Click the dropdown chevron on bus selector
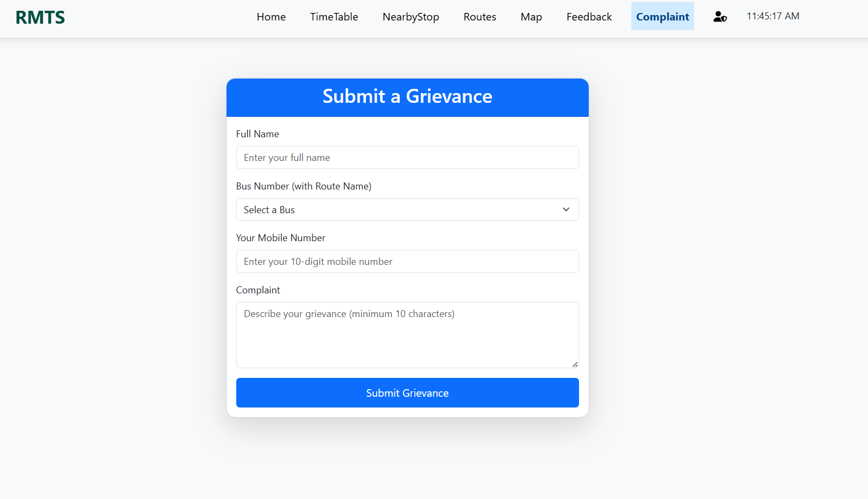This screenshot has height=499, width=868. point(566,209)
